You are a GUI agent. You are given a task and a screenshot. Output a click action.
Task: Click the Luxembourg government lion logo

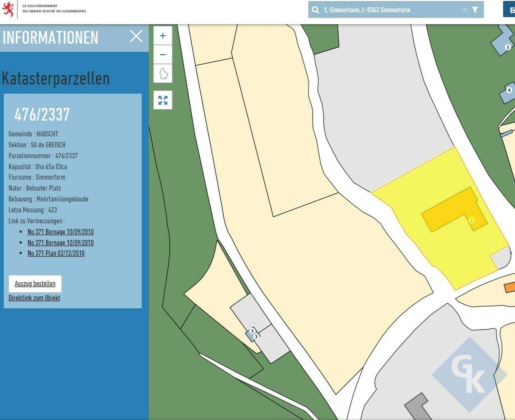pos(8,9)
